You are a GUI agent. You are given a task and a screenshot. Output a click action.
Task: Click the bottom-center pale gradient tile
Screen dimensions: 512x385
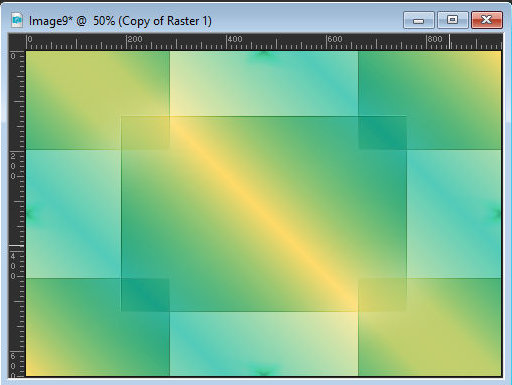click(x=264, y=344)
